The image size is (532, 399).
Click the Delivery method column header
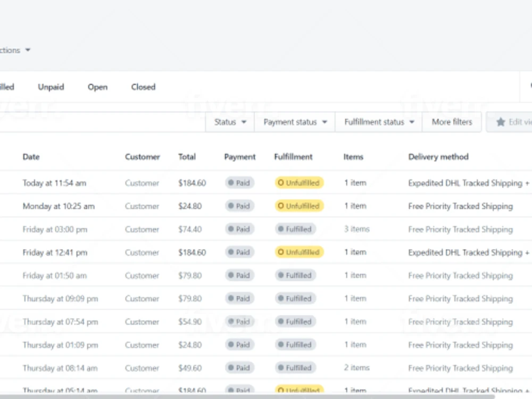(438, 157)
